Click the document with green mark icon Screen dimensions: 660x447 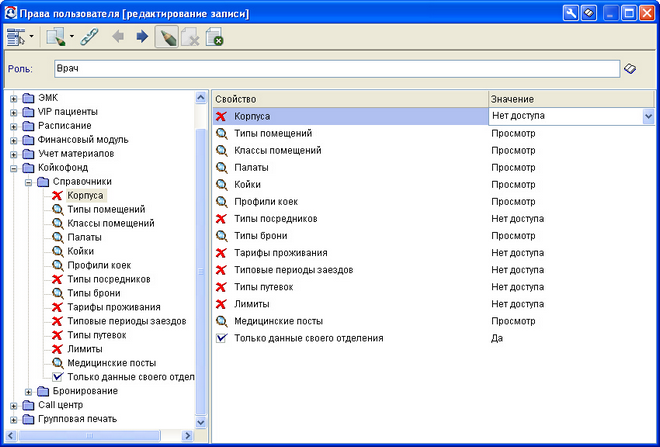214,37
